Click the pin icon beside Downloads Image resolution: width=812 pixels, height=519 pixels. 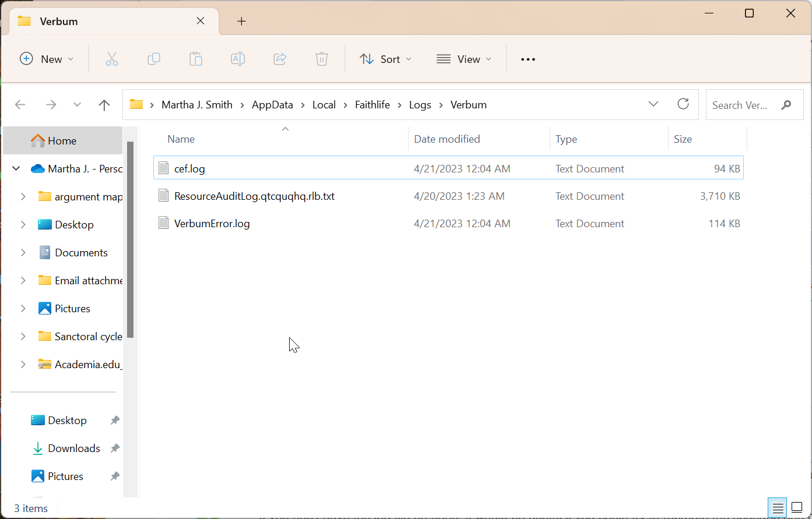tap(115, 448)
